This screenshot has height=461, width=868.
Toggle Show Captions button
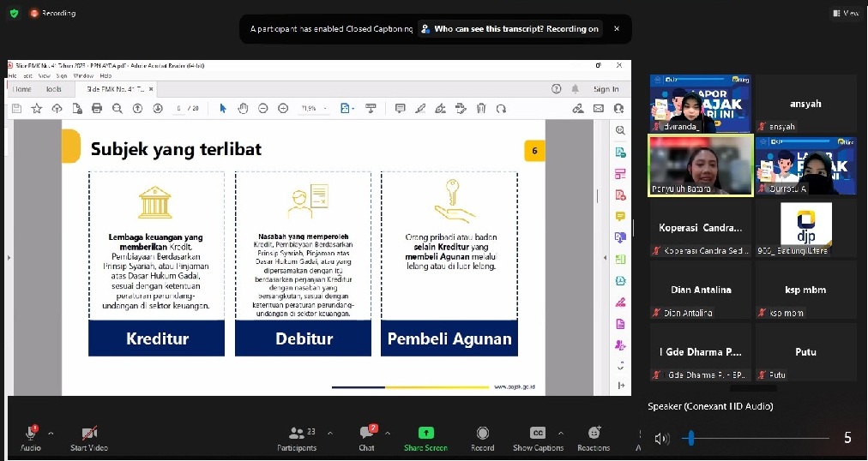pos(538,437)
